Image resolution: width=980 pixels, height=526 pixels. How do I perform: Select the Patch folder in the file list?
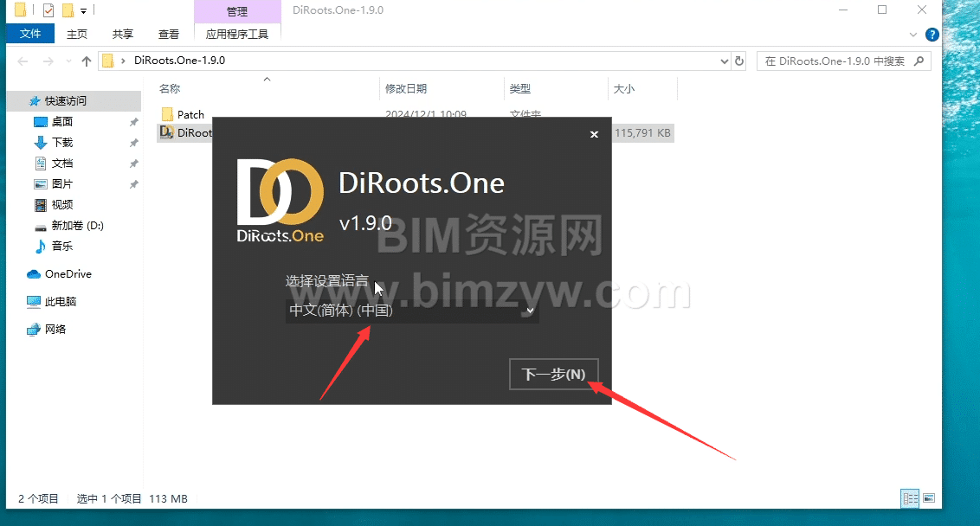click(190, 114)
